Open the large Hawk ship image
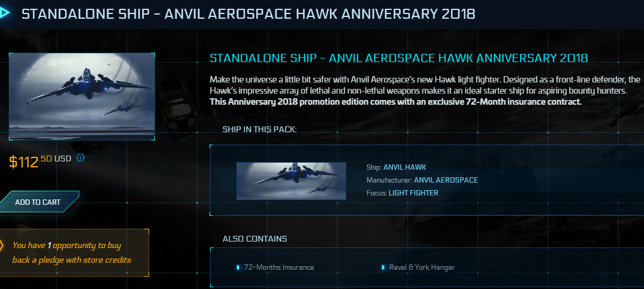The width and height of the screenshot is (644, 289). pyautogui.click(x=82, y=97)
